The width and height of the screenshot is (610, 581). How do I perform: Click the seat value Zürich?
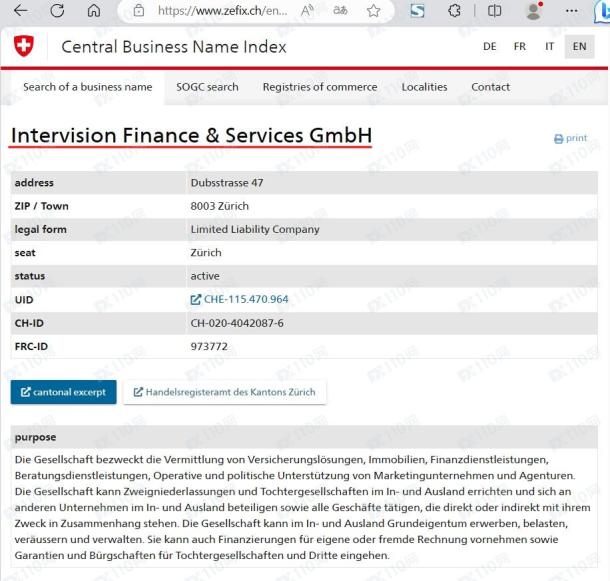(x=206, y=253)
